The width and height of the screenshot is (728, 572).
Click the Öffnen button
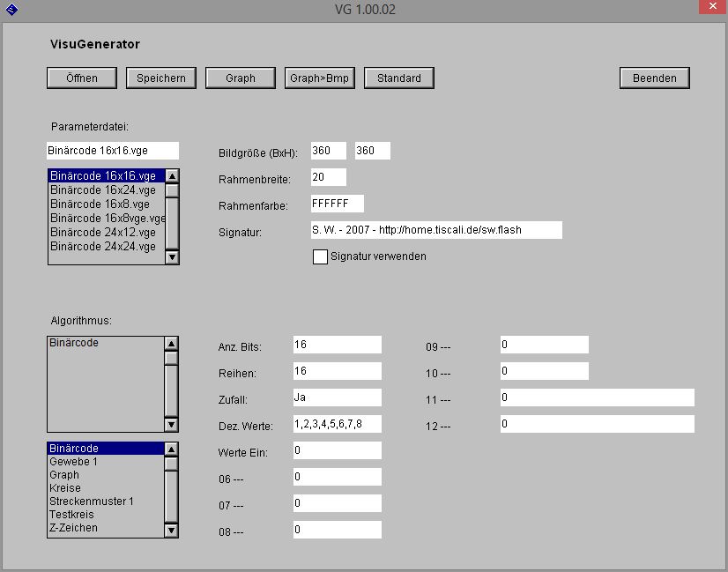coord(81,78)
